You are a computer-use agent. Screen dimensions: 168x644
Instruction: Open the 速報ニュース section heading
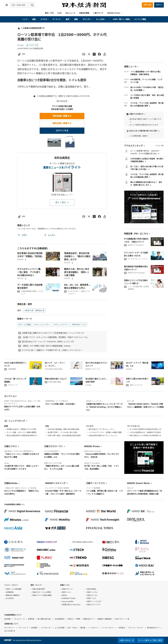coord(131,67)
